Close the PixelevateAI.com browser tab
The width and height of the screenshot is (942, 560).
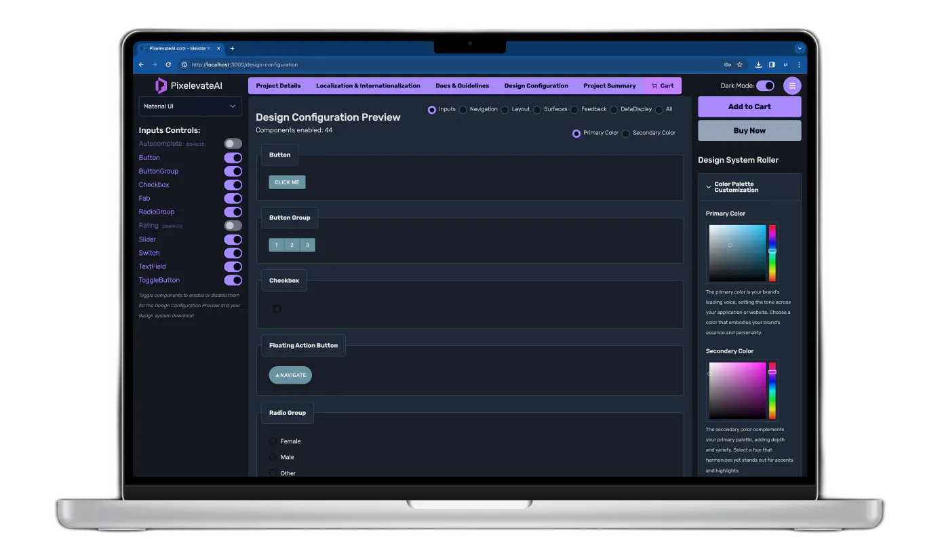[x=218, y=48]
